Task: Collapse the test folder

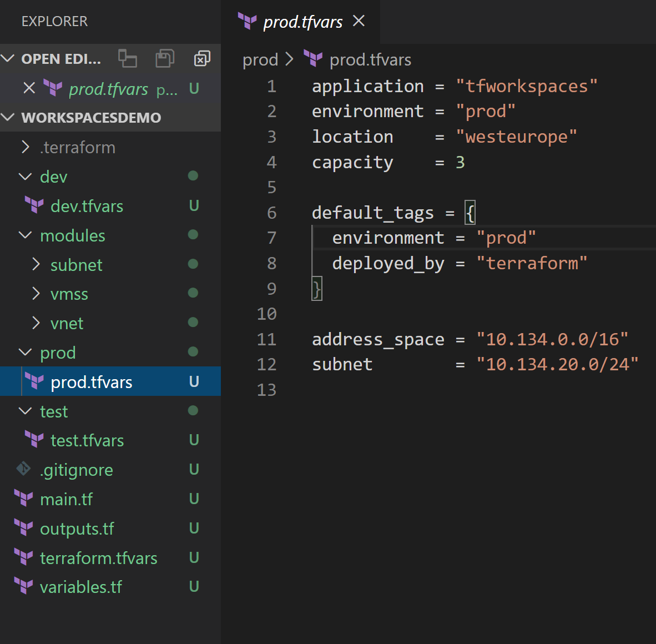Action: point(26,410)
